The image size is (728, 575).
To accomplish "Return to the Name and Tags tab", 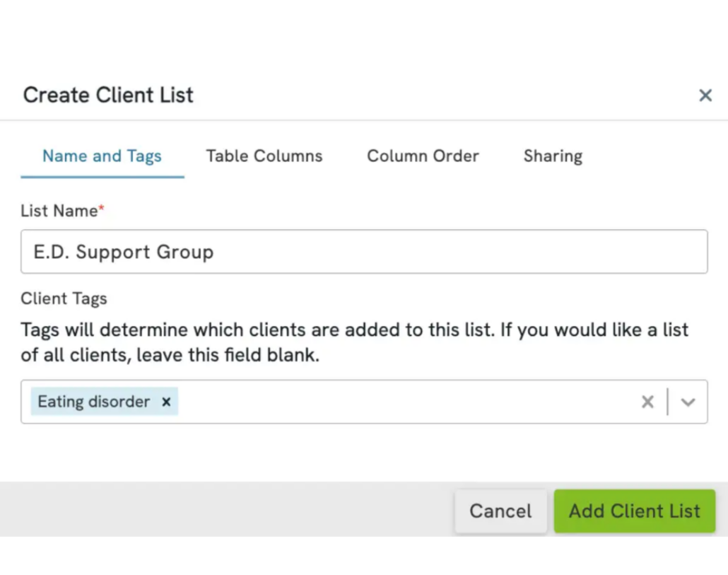I will tap(101, 156).
